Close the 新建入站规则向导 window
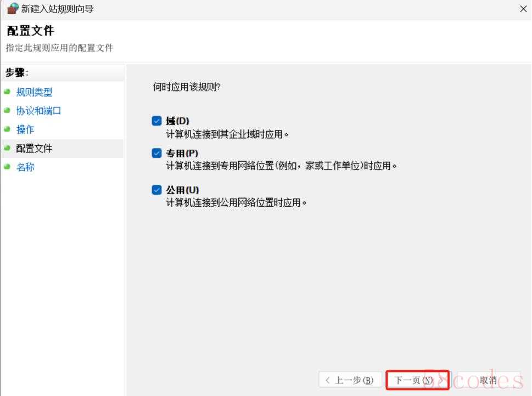The height and width of the screenshot is (396, 532). [x=523, y=8]
